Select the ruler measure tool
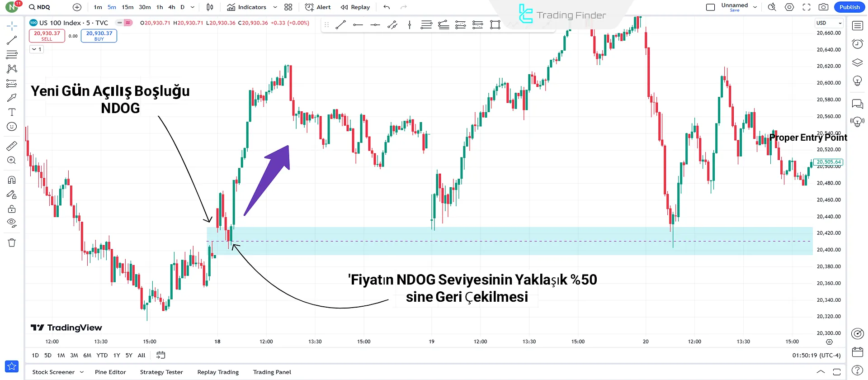 pos(12,146)
